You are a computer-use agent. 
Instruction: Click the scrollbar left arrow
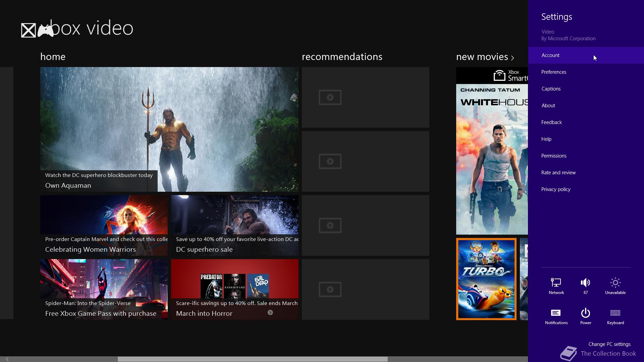click(7, 359)
